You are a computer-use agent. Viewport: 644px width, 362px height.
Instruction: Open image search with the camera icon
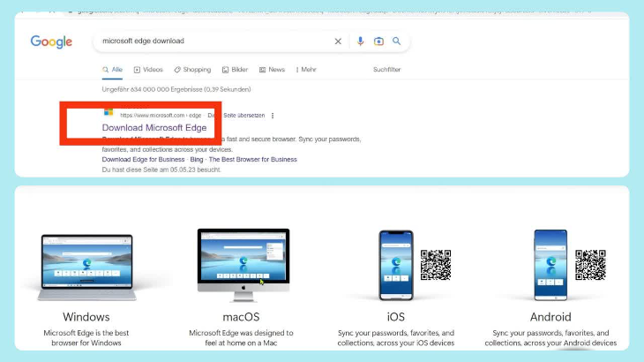(378, 41)
